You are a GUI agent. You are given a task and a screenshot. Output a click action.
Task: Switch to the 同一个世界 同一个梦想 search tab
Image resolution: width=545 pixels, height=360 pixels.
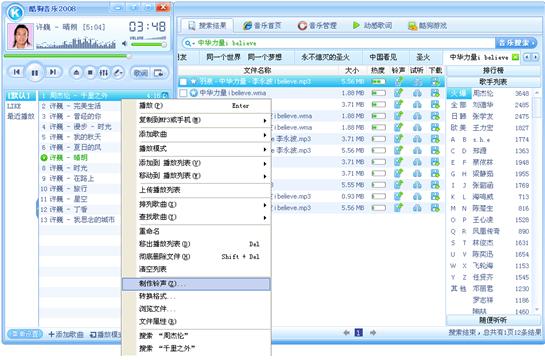[244, 57]
